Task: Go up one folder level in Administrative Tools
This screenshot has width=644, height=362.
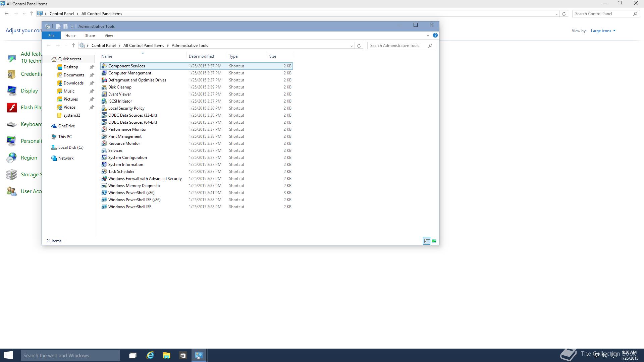Action: tap(73, 46)
